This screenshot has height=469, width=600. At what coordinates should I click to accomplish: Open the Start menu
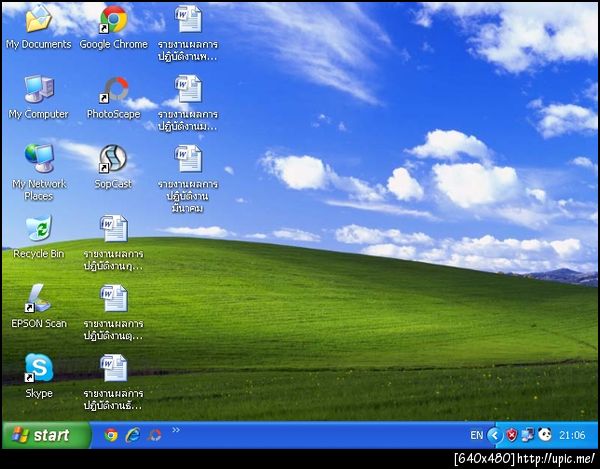coord(46,435)
